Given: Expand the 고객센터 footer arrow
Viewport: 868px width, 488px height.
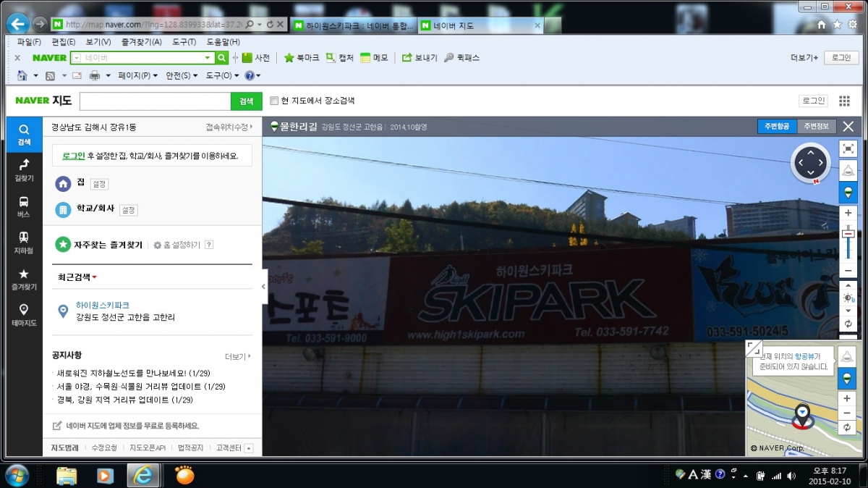Looking at the screenshot, I should coord(249,448).
